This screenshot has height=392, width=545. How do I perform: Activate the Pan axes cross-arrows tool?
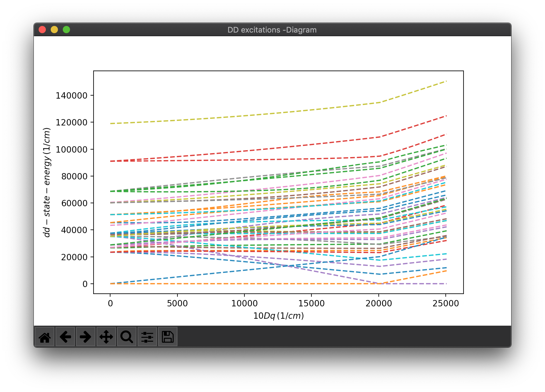(x=106, y=337)
